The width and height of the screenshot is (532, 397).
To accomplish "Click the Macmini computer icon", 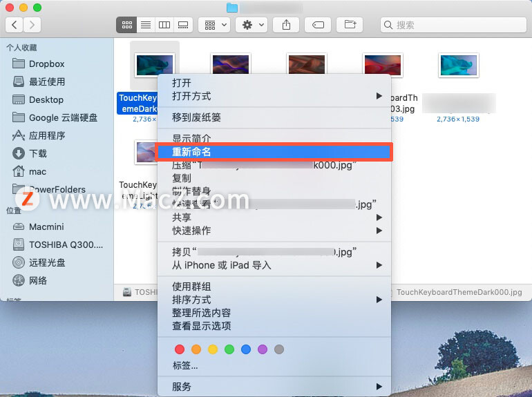I will [x=19, y=226].
